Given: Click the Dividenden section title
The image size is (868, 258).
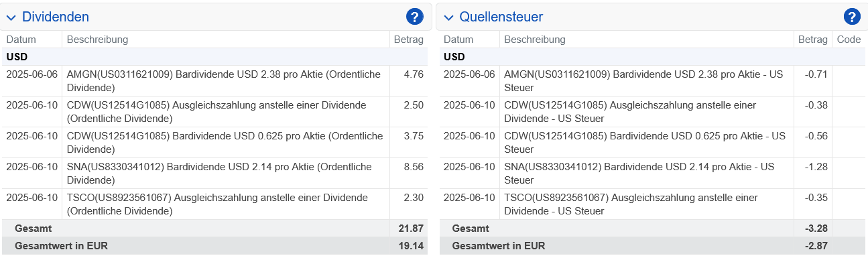Looking at the screenshot, I should [56, 17].
